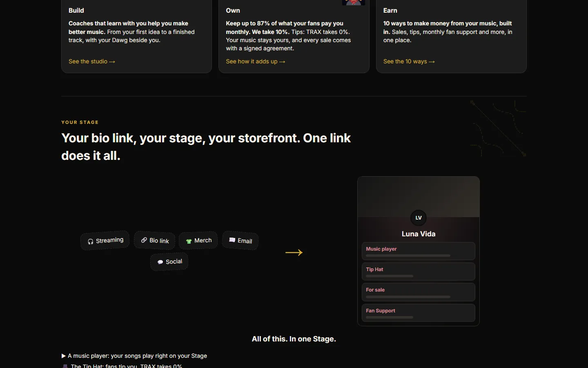Open the For sale block
Image resolution: width=588 pixels, height=368 pixels.
coord(419,292)
